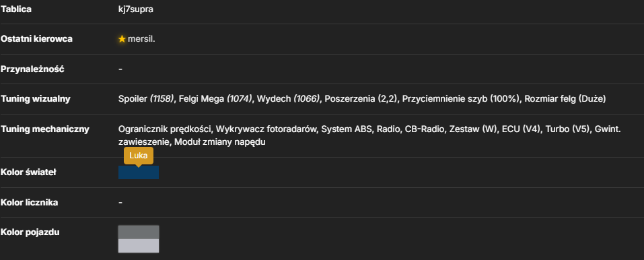Click the kj7supra plate value

tap(135, 9)
